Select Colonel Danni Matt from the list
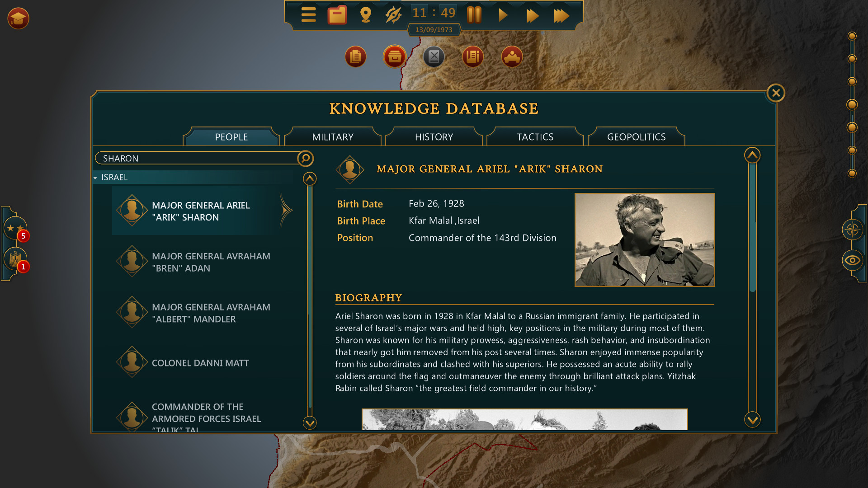The width and height of the screenshot is (868, 488). [200, 362]
